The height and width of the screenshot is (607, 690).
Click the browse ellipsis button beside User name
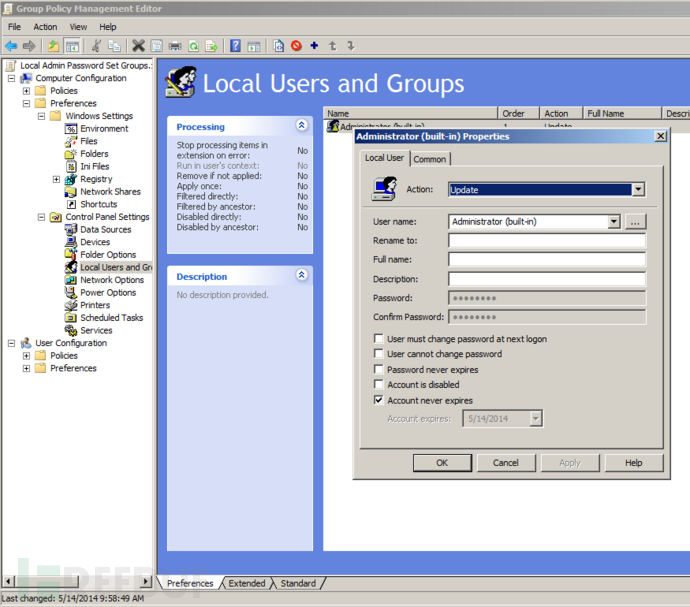(635, 222)
